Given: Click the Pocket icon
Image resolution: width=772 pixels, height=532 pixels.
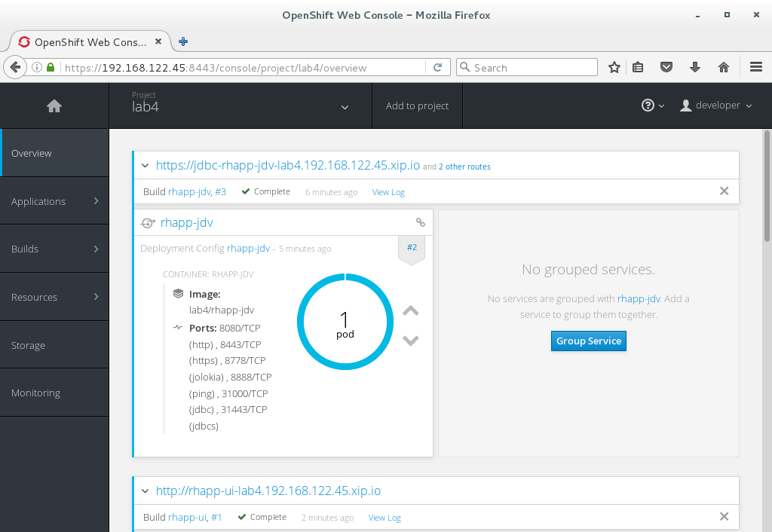Looking at the screenshot, I should tap(666, 67).
